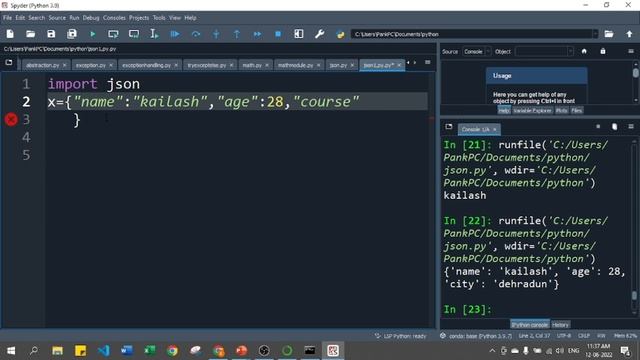
Task: Switch to the Plots pane tab
Action: click(562, 110)
